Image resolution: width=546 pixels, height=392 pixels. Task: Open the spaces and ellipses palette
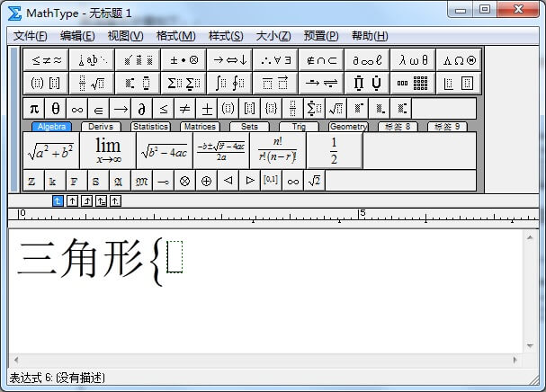point(92,60)
